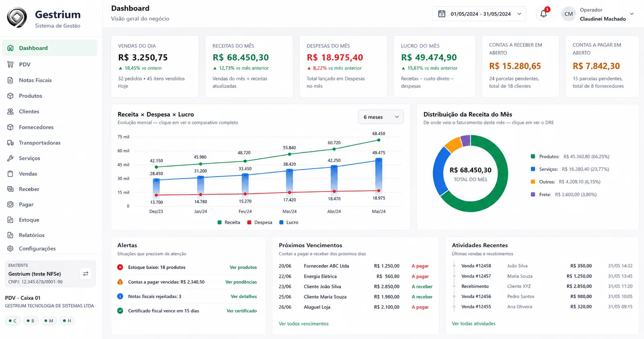644x339 pixels.
Task: Click the Relatórios report icon
Action: (x=10, y=235)
